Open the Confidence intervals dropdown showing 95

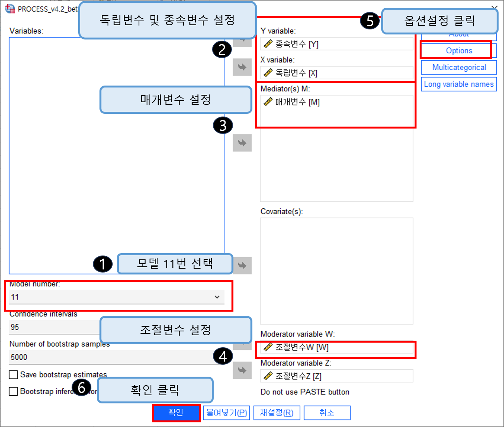pos(54,327)
